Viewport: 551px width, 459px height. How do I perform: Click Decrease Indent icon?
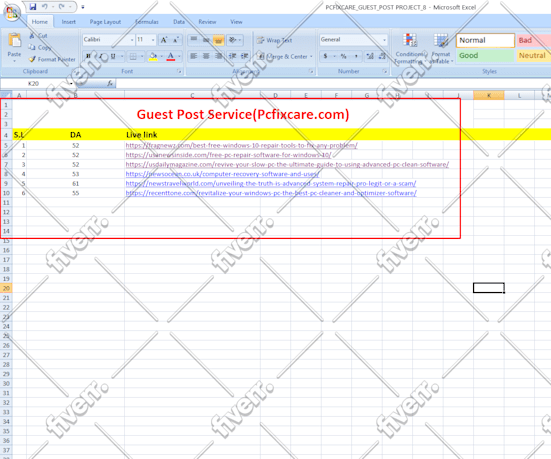[232, 56]
